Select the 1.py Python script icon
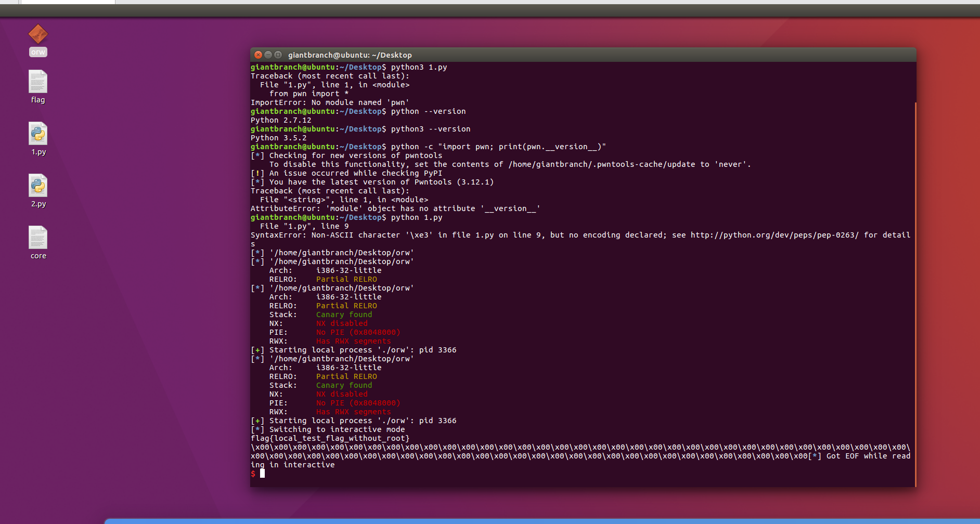The height and width of the screenshot is (524, 980). click(x=38, y=134)
